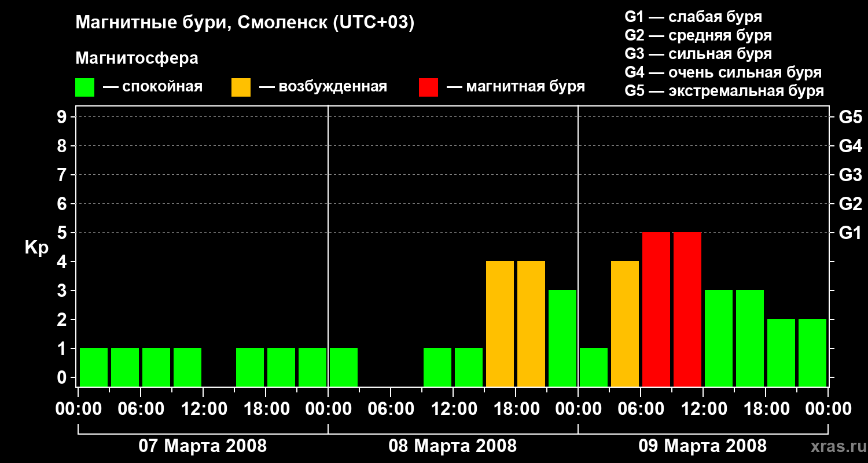Image resolution: width=868 pixels, height=463 pixels.
Task: Click the last green bar on 09 Марта
Action: pyautogui.click(x=812, y=352)
